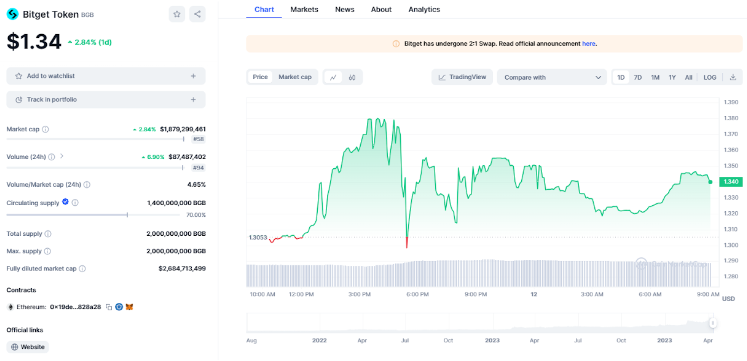Click the market cap rank bar

pos(95,140)
